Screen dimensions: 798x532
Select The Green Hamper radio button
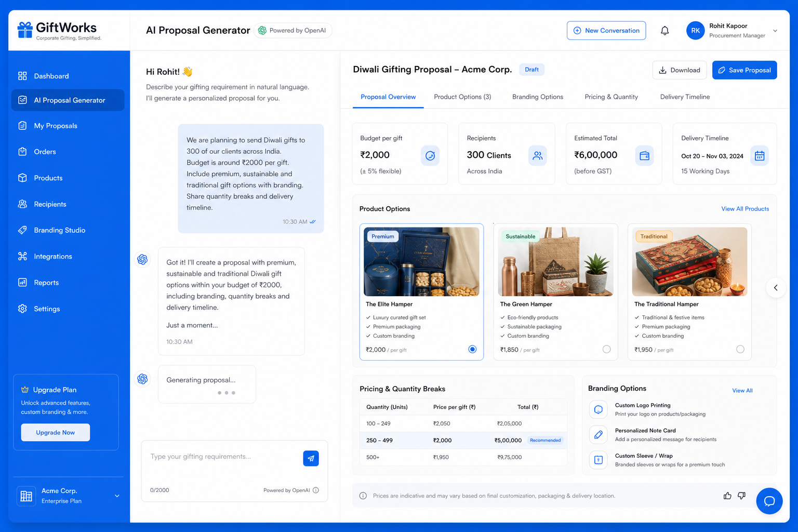(x=607, y=349)
